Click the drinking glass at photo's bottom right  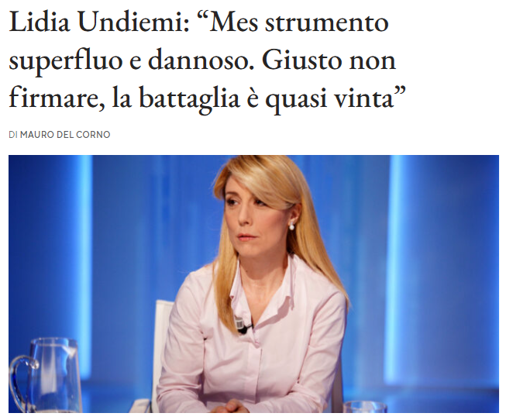point(365,407)
